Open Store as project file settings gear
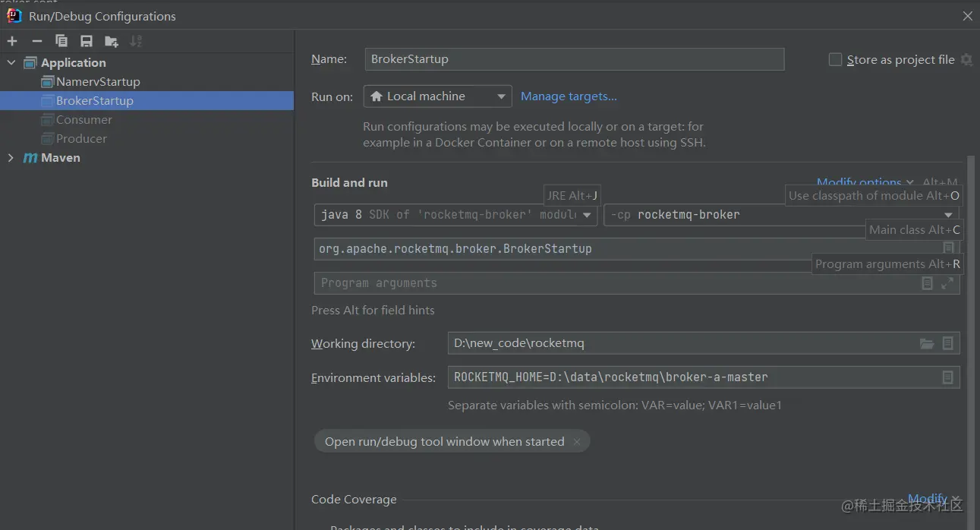Screen dimensions: 980x530 pyautogui.click(x=966, y=59)
